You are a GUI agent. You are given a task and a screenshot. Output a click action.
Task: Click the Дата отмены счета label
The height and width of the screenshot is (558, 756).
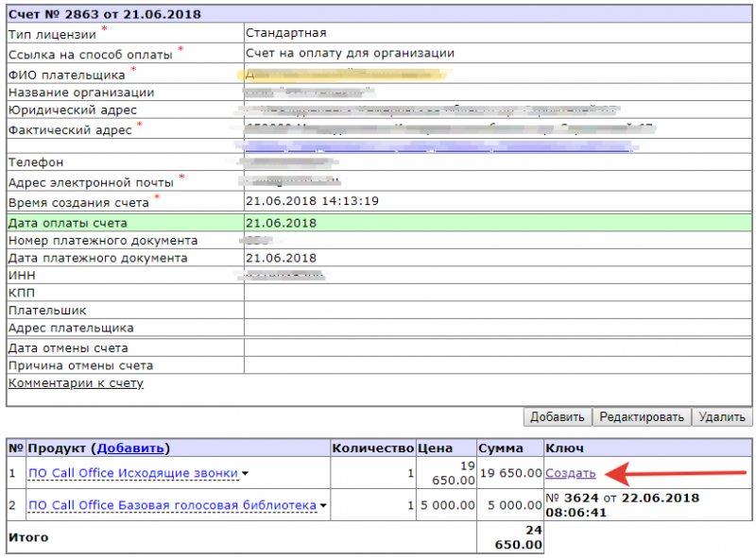coord(68,347)
